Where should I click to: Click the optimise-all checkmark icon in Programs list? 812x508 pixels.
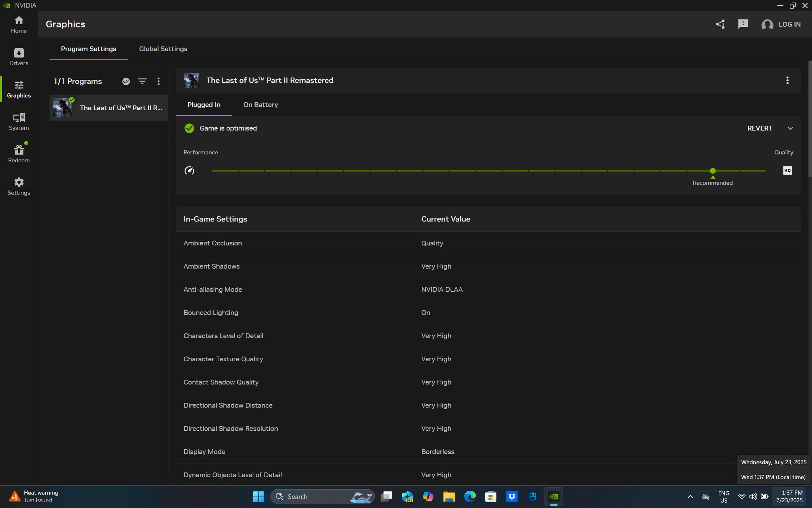pos(126,82)
